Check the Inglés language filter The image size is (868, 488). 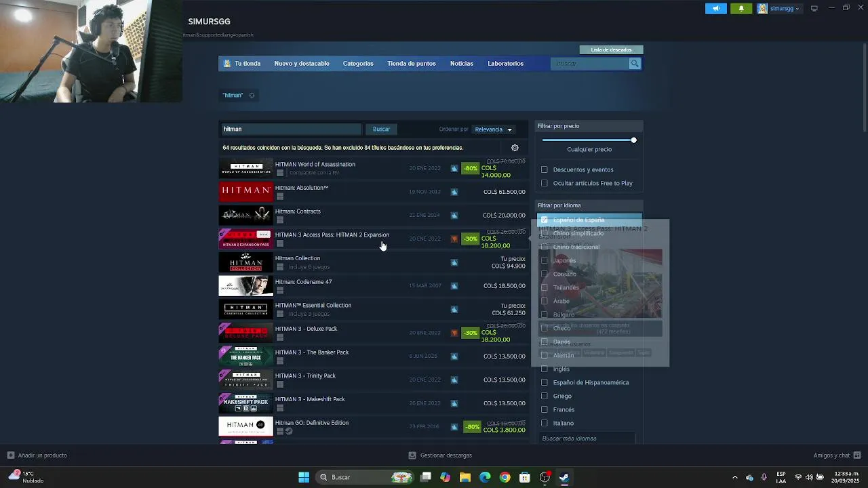544,369
